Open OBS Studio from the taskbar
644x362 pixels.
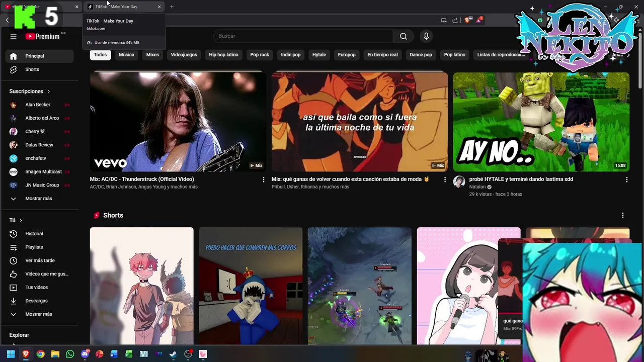point(188,354)
